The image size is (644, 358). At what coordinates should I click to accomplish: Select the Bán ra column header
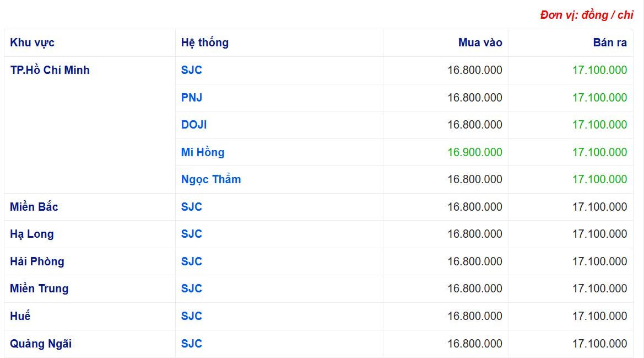[610, 42]
